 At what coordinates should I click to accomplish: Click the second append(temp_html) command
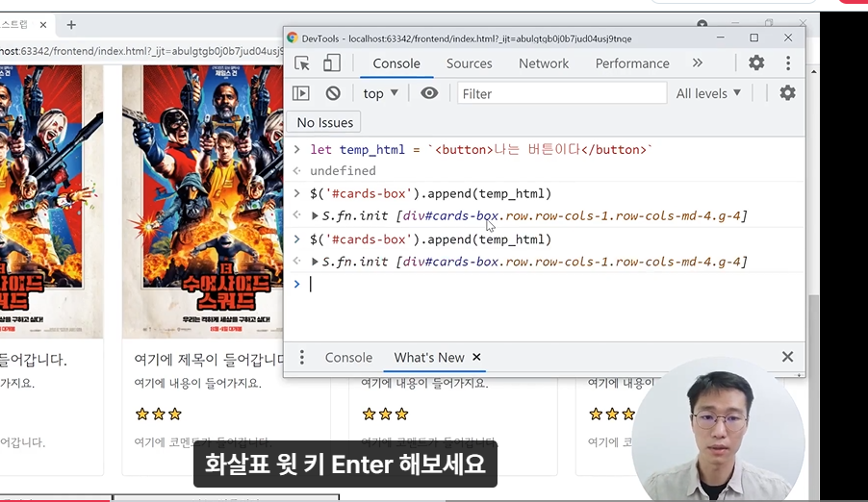pyautogui.click(x=431, y=239)
